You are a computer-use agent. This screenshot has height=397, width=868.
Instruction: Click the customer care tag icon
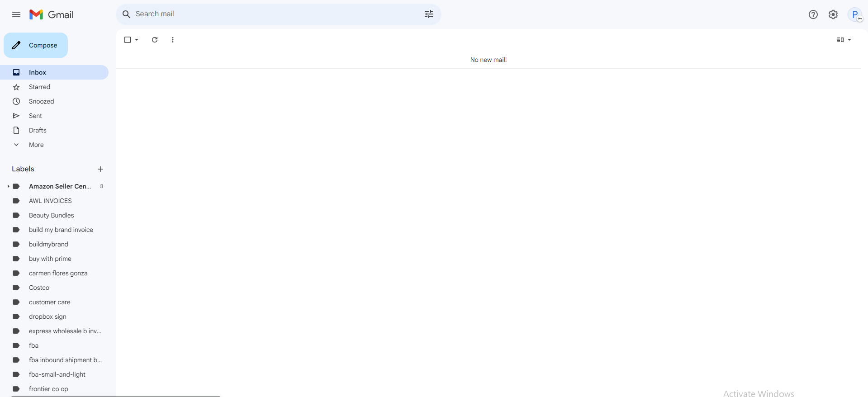coord(16,302)
